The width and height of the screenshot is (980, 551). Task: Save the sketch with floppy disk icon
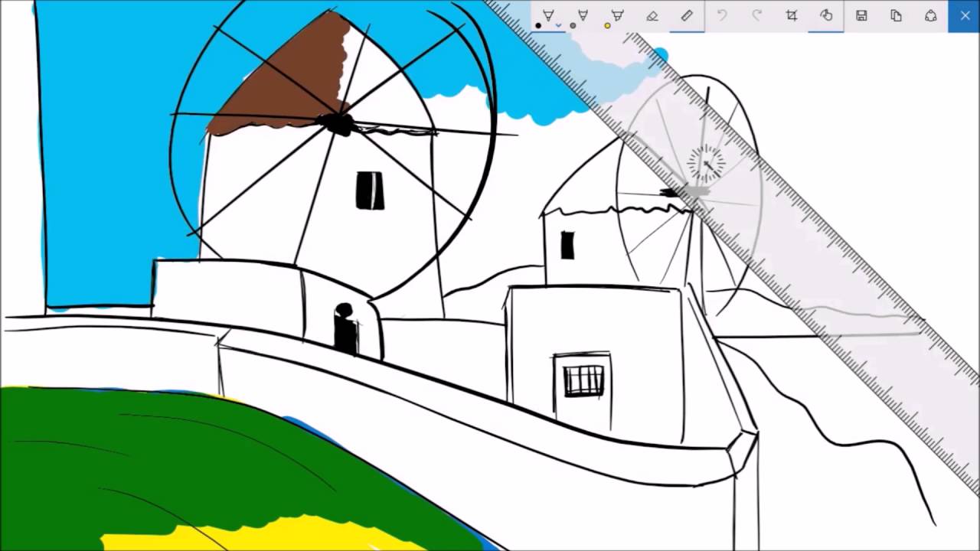click(x=861, y=16)
